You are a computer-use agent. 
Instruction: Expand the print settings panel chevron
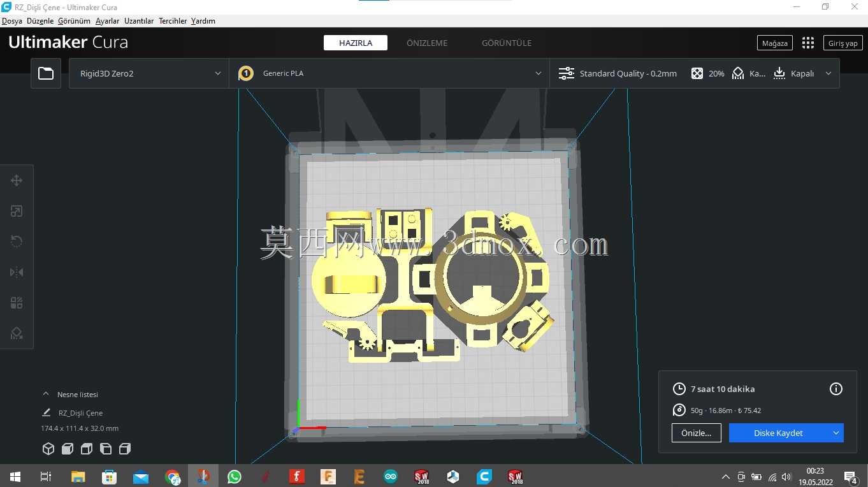click(828, 73)
